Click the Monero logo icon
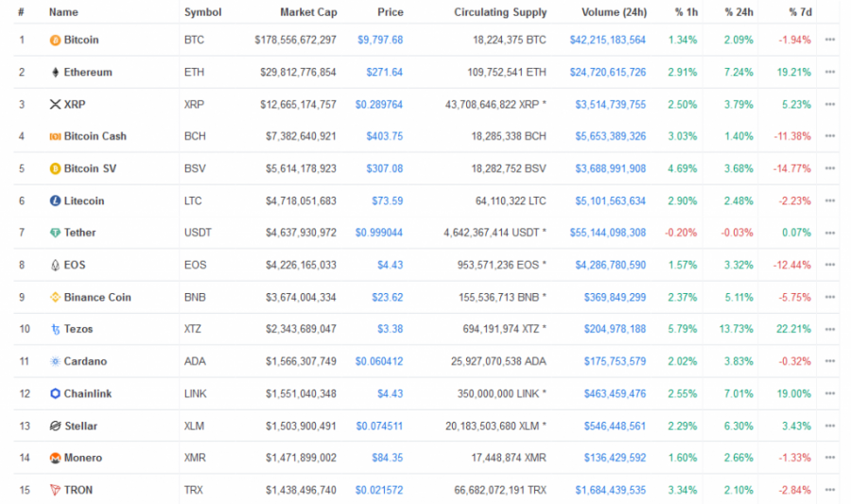Image resolution: width=851 pixels, height=504 pixels. coord(55,458)
